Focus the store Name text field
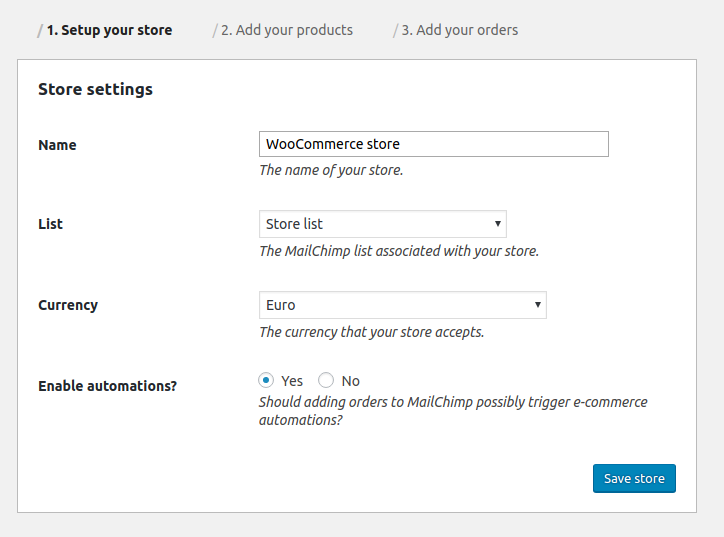The width and height of the screenshot is (724, 537). tap(434, 144)
